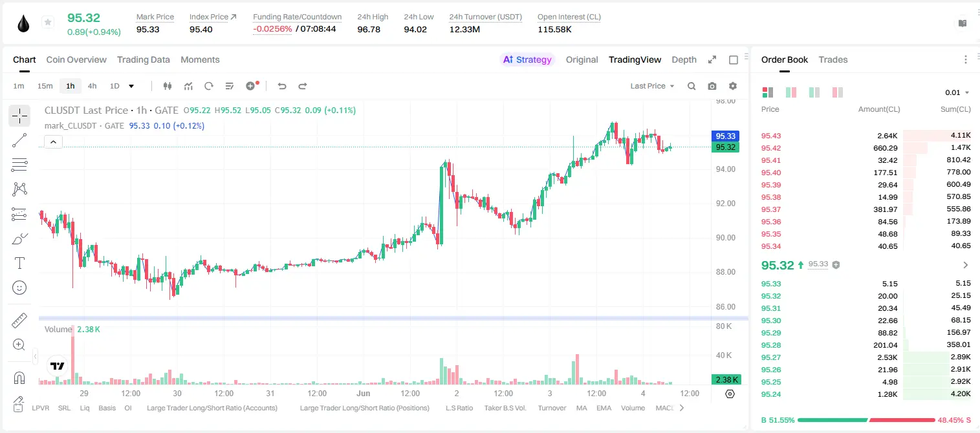Select the 15m timeframe

pyautogui.click(x=45, y=86)
